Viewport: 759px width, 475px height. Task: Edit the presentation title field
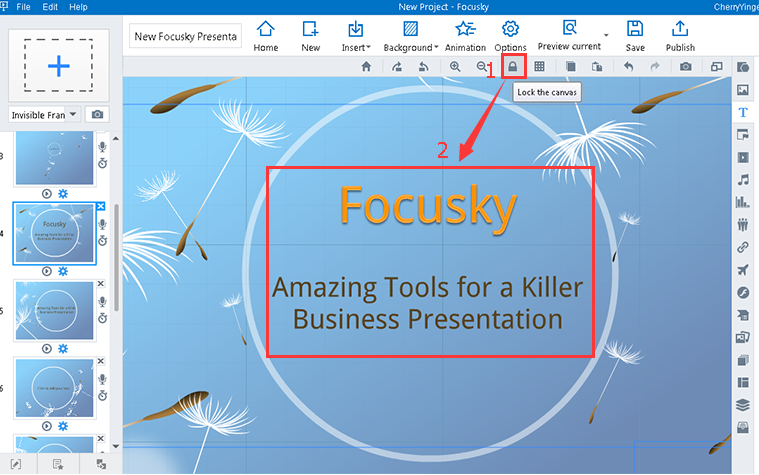(x=185, y=36)
